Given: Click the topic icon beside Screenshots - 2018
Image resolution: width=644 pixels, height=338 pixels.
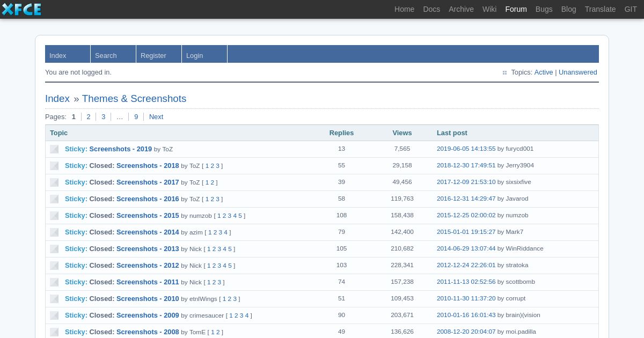Looking at the screenshot, I should (x=54, y=166).
